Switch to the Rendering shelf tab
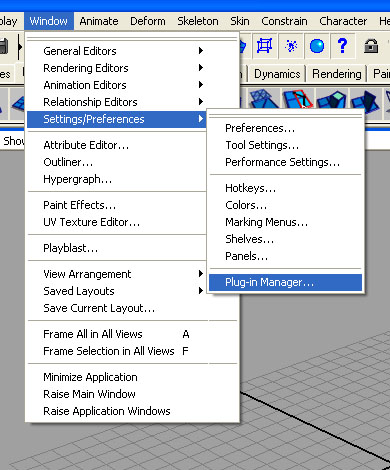The height and width of the screenshot is (470, 390). [337, 74]
